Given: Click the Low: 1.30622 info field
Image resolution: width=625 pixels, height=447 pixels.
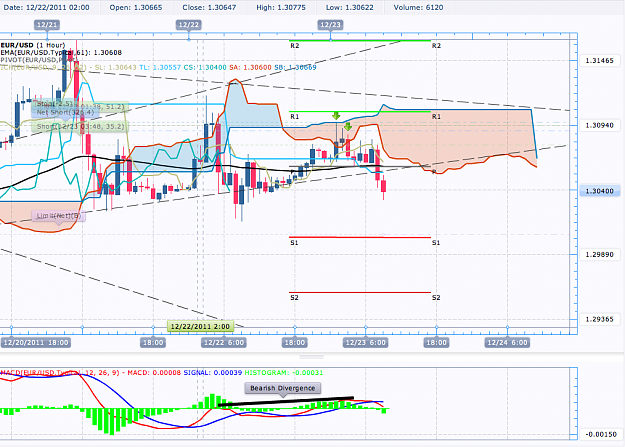Looking at the screenshot, I should (350, 7).
